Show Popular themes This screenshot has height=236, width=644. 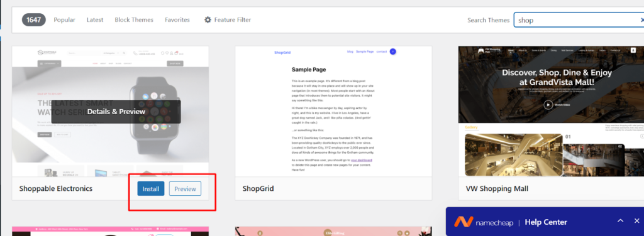[65, 19]
